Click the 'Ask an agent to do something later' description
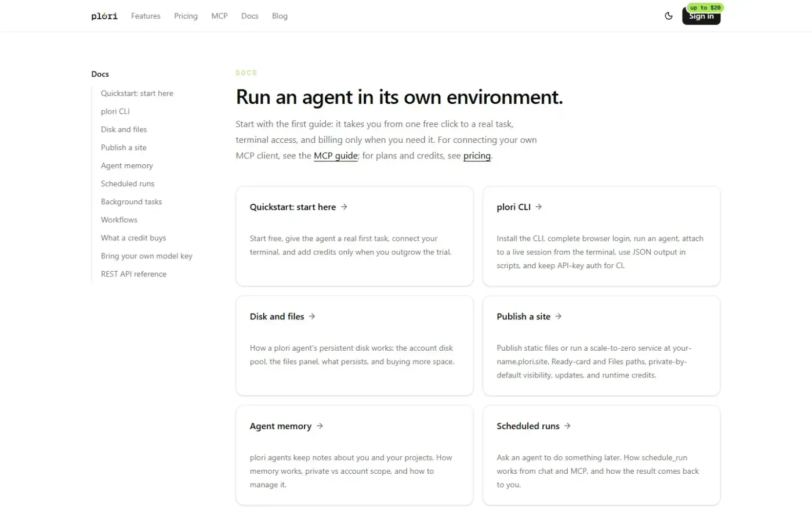 pos(597,471)
